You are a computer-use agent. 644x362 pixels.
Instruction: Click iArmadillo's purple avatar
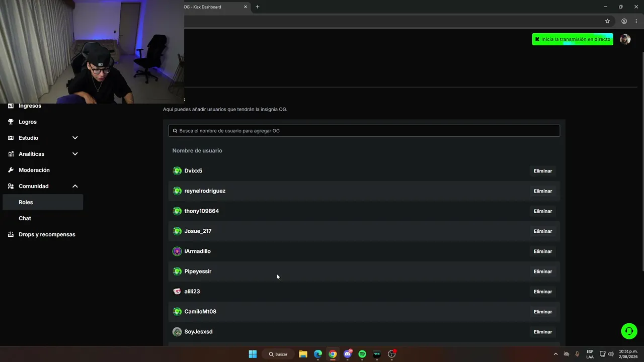click(x=177, y=251)
